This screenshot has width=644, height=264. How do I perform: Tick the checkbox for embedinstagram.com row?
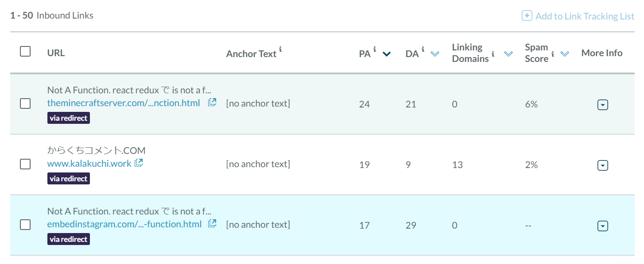point(25,225)
